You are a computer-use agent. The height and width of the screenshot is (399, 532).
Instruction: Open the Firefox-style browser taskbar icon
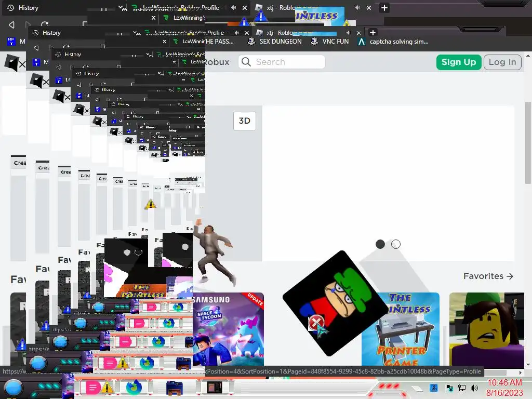tap(134, 388)
